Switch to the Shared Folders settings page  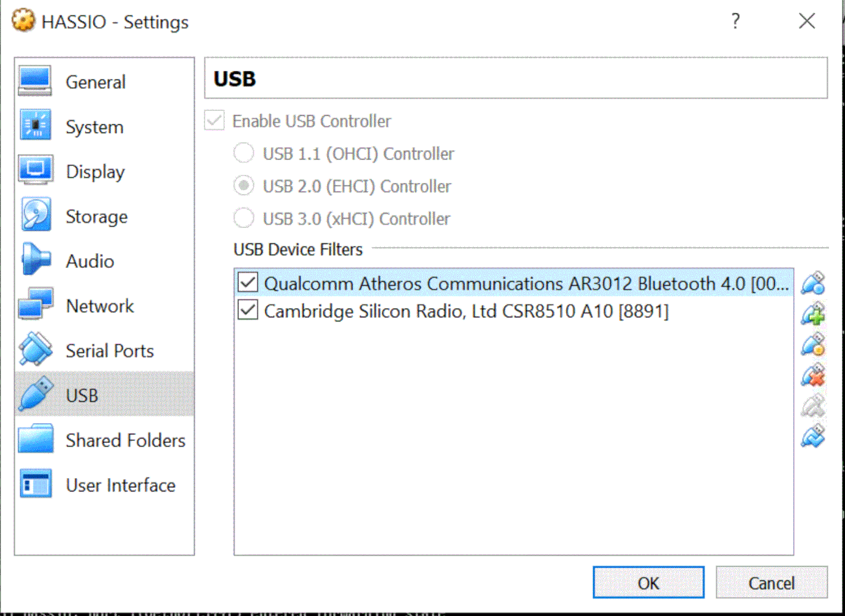(105, 440)
